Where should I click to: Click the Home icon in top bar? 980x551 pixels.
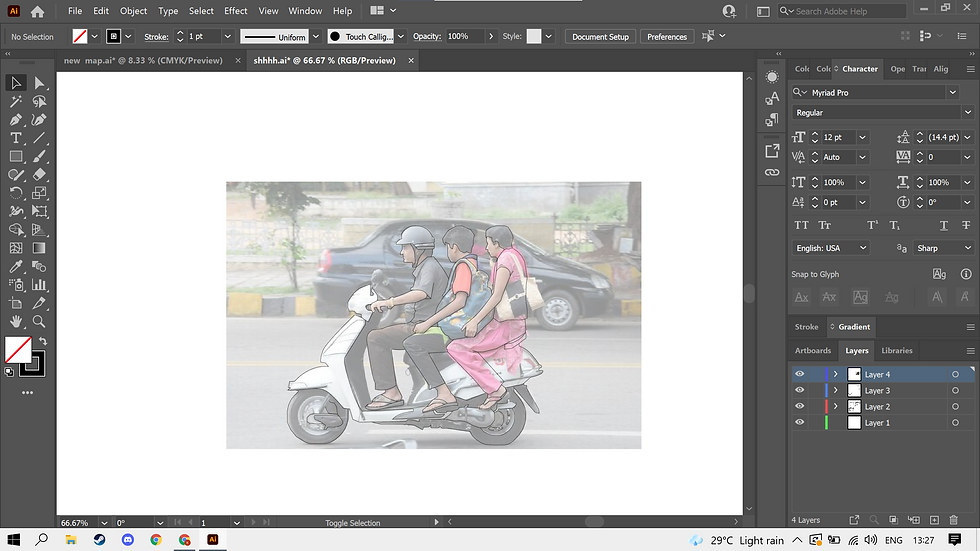point(37,12)
